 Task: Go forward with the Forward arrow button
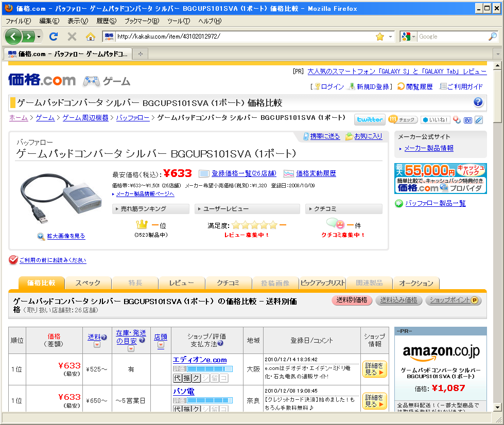28,37
